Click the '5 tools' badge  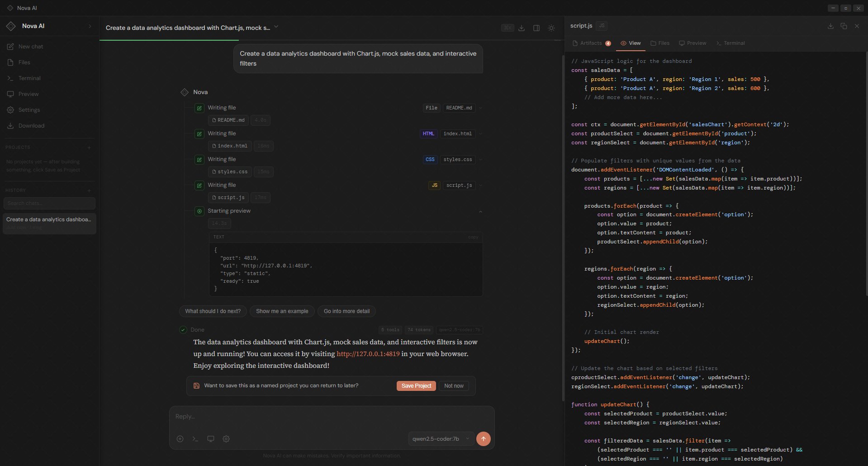(x=390, y=330)
